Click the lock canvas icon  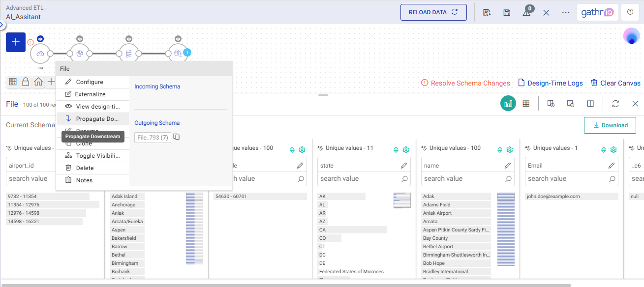point(26,82)
